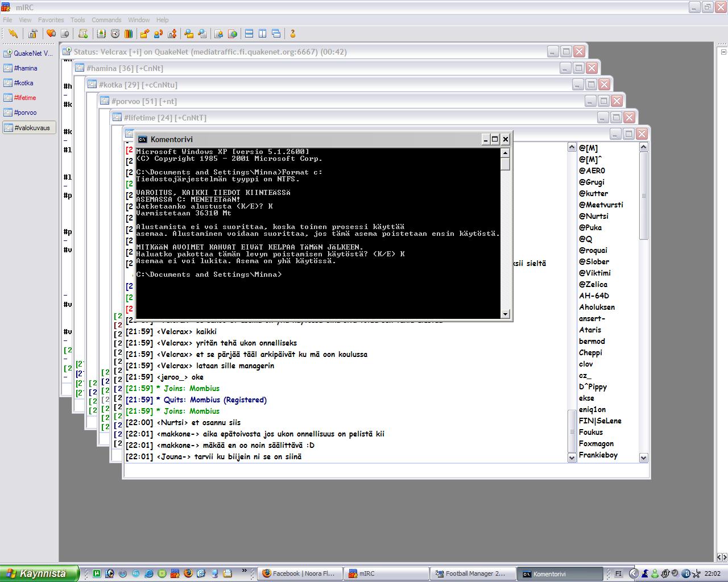Click the Käynnistä start button
This screenshot has height=582, width=728.
[x=38, y=573]
